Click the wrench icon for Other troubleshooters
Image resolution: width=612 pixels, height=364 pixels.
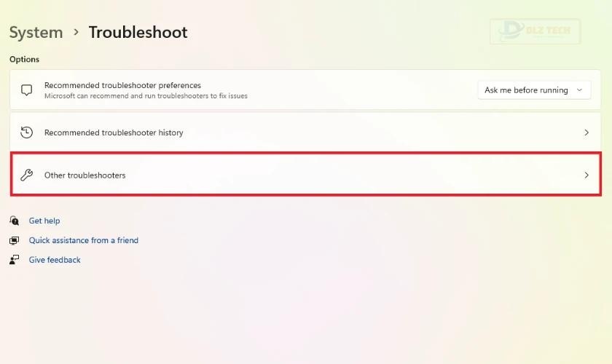(26, 175)
